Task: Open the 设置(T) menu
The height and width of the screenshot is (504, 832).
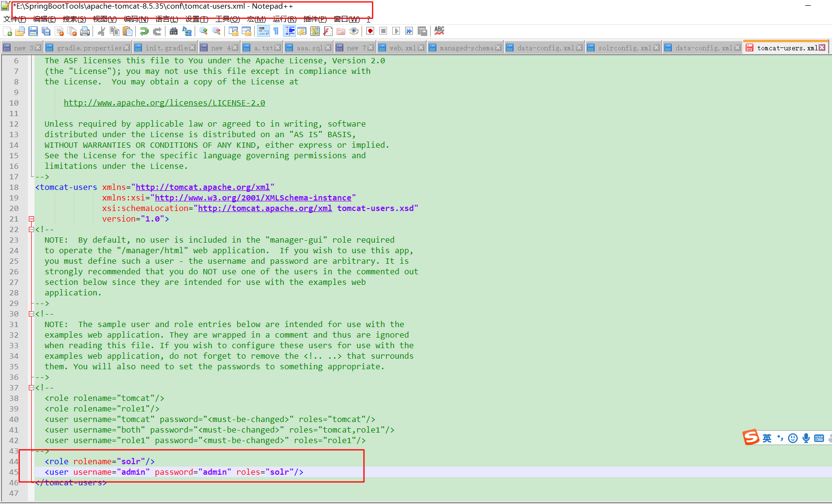Action: 197,19
